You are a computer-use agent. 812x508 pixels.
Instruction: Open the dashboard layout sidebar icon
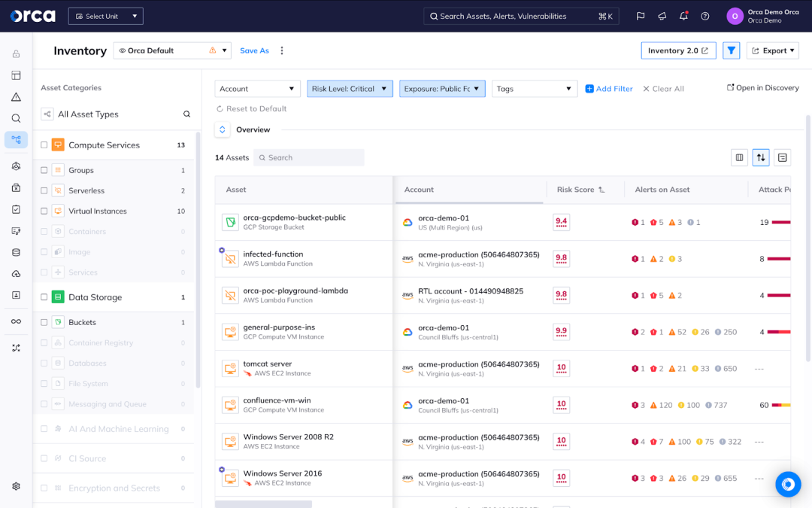(16, 75)
